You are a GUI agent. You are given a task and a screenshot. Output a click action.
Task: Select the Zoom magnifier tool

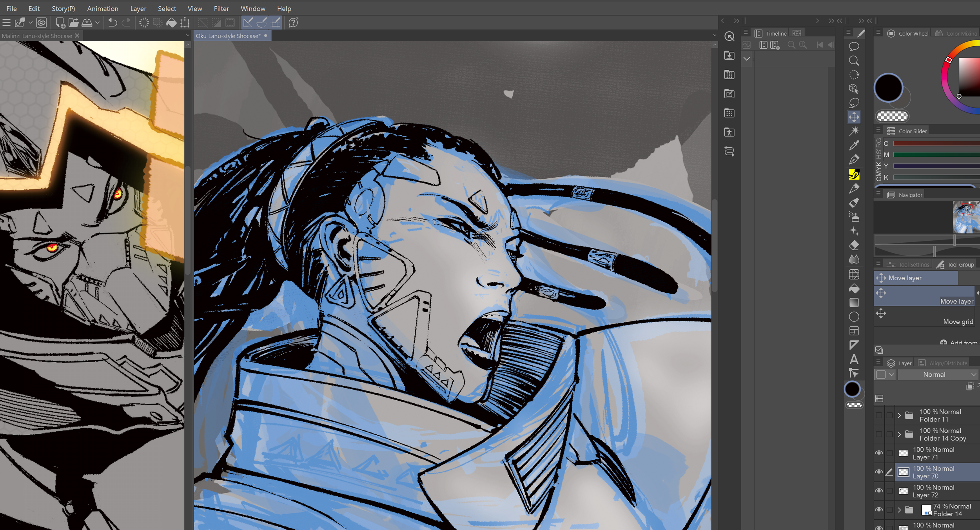click(854, 61)
